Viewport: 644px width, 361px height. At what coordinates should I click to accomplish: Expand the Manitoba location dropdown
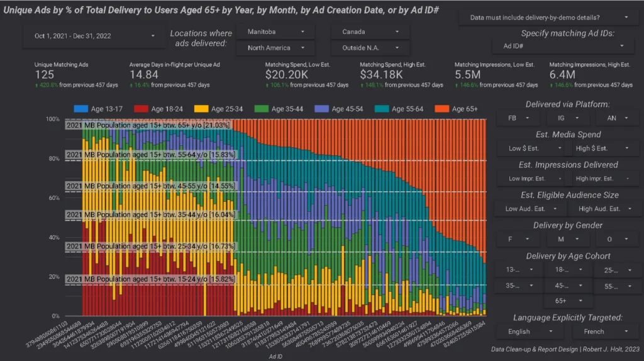tap(274, 31)
